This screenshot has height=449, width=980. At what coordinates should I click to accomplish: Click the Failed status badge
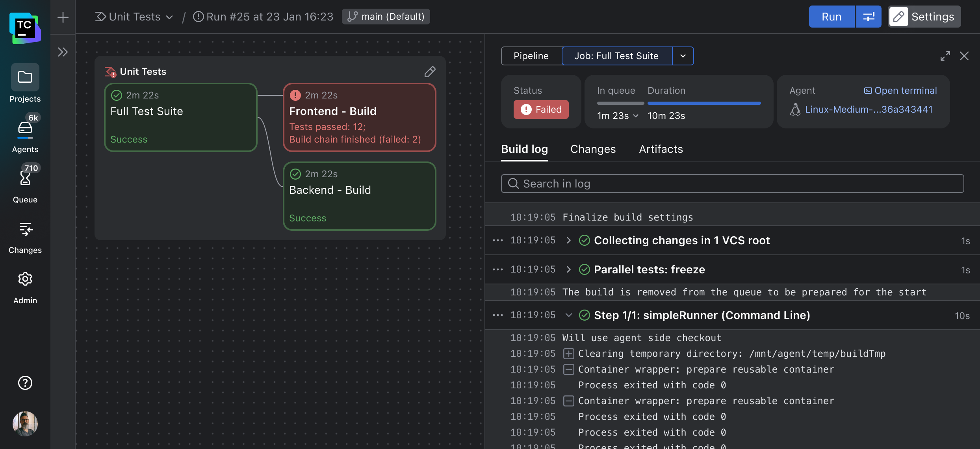pyautogui.click(x=541, y=109)
